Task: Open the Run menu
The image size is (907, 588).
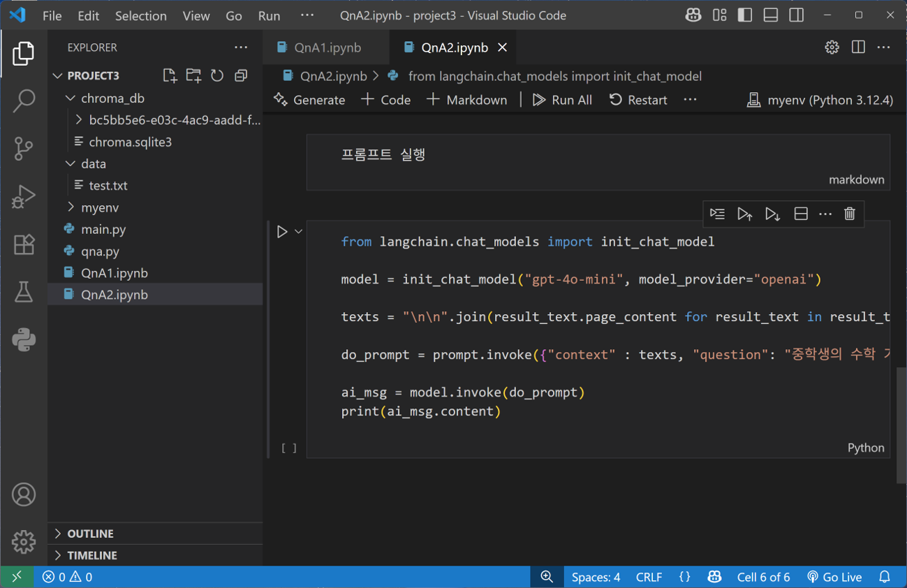Action: click(x=270, y=15)
